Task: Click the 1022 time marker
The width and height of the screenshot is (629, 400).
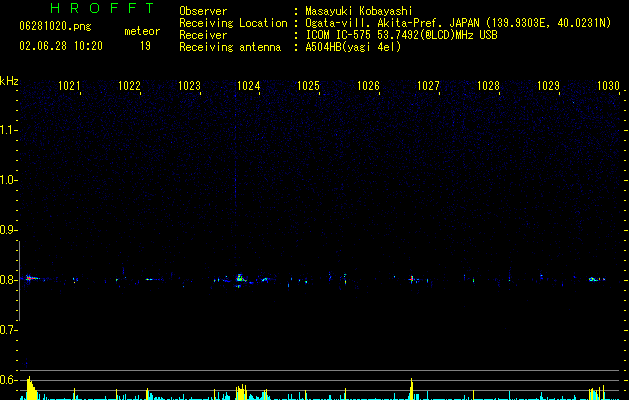Action: pyautogui.click(x=129, y=86)
